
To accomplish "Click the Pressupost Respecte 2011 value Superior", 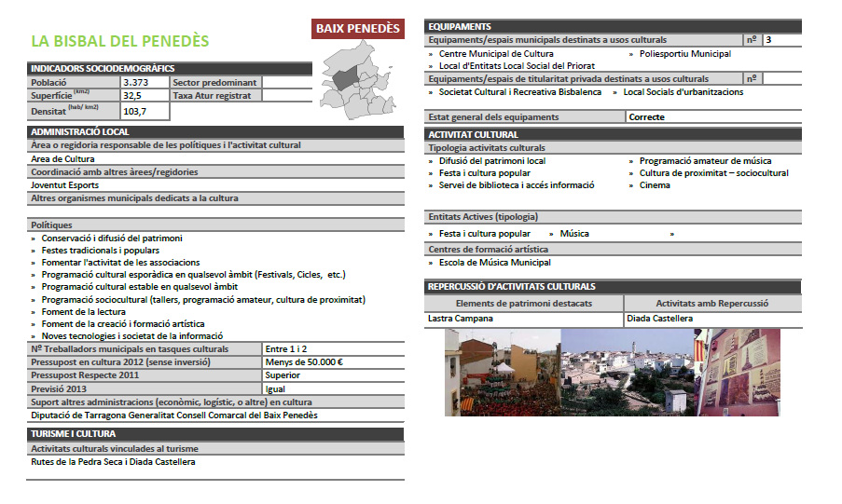I will 283,375.
